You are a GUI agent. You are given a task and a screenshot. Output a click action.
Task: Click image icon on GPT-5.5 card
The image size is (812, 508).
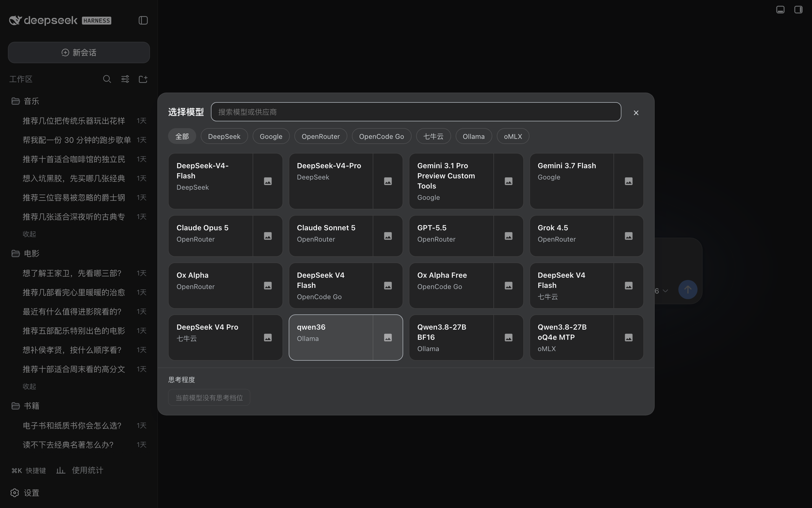coord(509,236)
